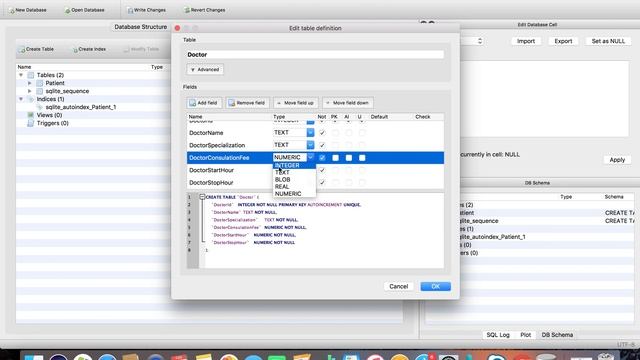Viewport: 640px width, 360px height.
Task: Toggle Not null checkbox for DoctorConsulationFee
Action: pos(322,158)
